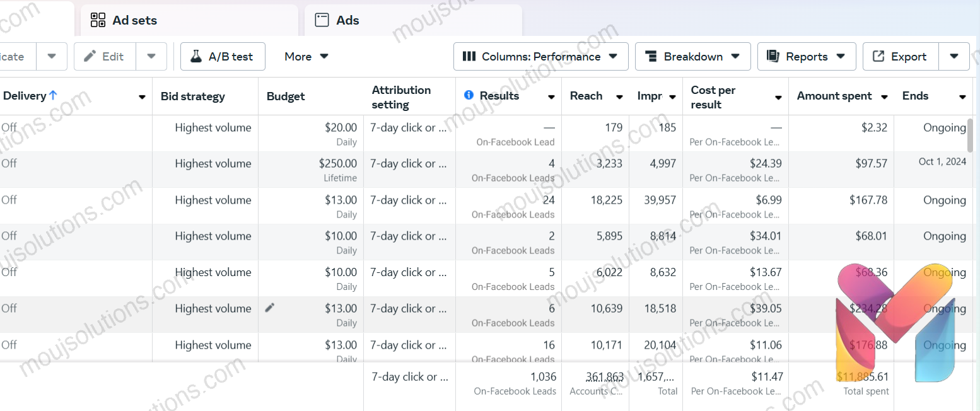
Task: Open the Reports dropdown
Action: point(807,57)
